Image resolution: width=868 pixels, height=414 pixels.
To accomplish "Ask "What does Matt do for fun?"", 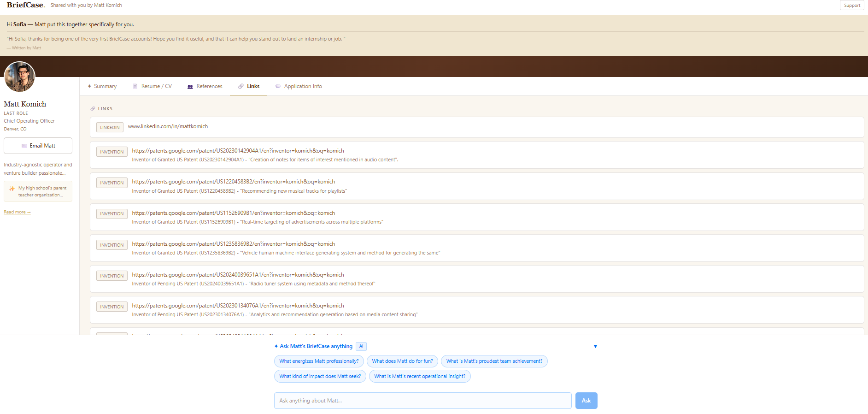I will coord(402,361).
